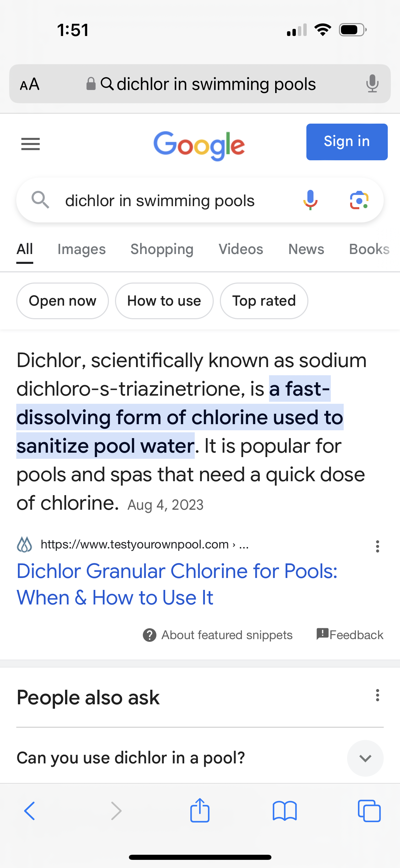This screenshot has height=868, width=400.
Task: Open People also ask options menu
Action: tap(377, 695)
